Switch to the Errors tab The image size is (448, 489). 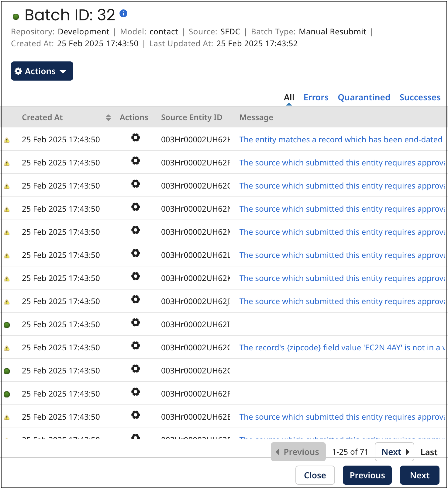316,97
